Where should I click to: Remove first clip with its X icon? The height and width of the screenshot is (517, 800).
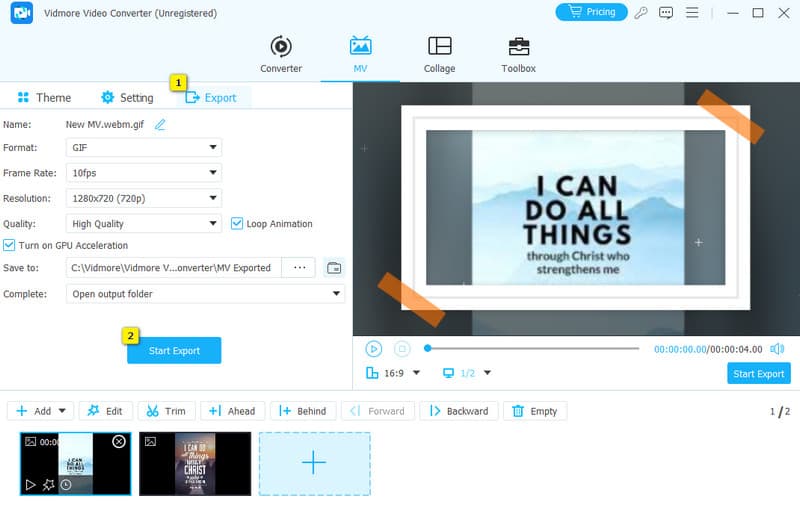pos(119,441)
